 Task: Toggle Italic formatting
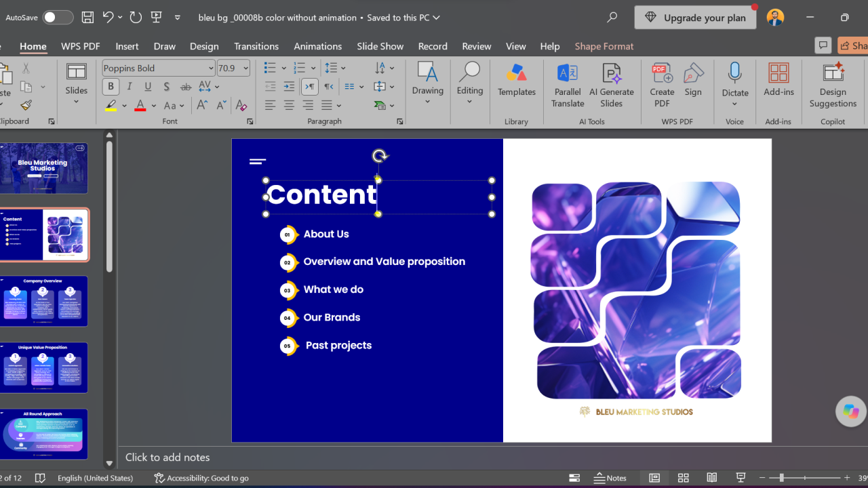(x=129, y=87)
